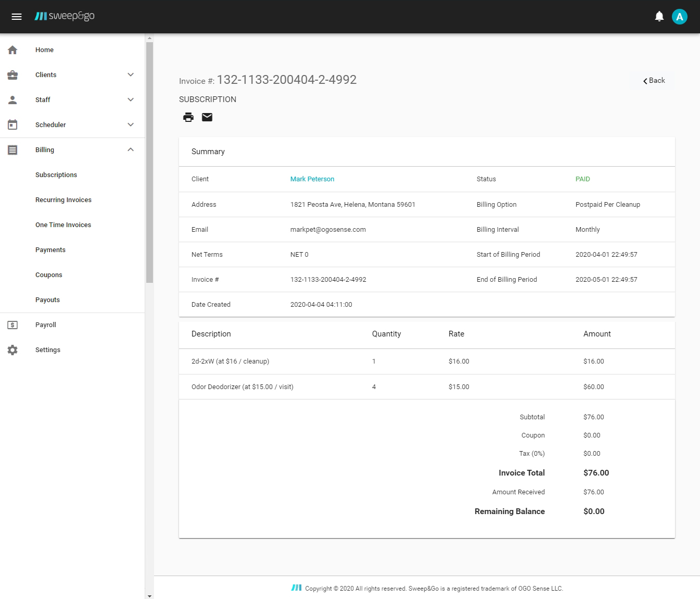The width and height of the screenshot is (700, 599).
Task: Open Subscriptions in the Billing menu
Action: point(56,175)
